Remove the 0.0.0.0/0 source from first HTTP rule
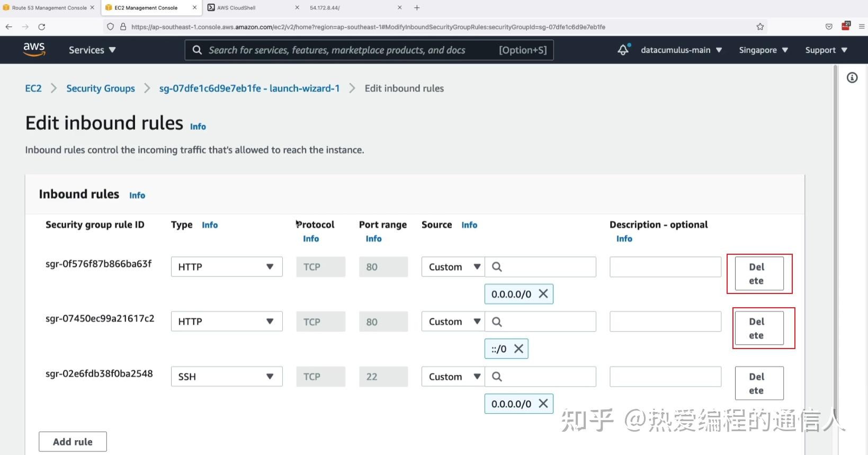This screenshot has width=868, height=455. [543, 294]
